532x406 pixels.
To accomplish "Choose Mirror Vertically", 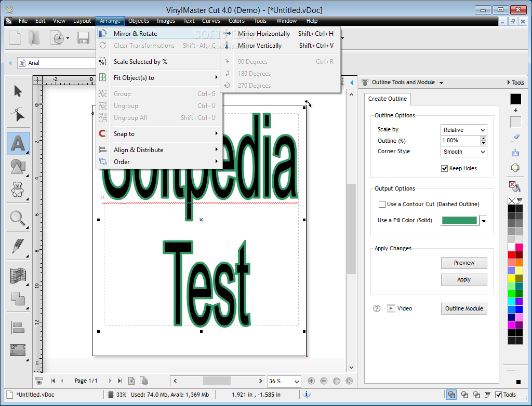I will click(x=280, y=46).
